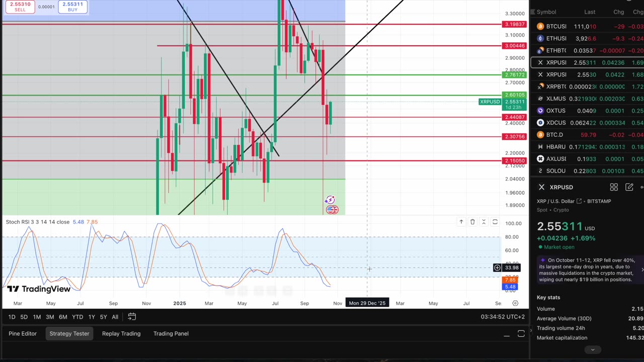This screenshot has height=362, width=644.
Task: Maximize the Stoch RSI pane
Action: coord(495,222)
